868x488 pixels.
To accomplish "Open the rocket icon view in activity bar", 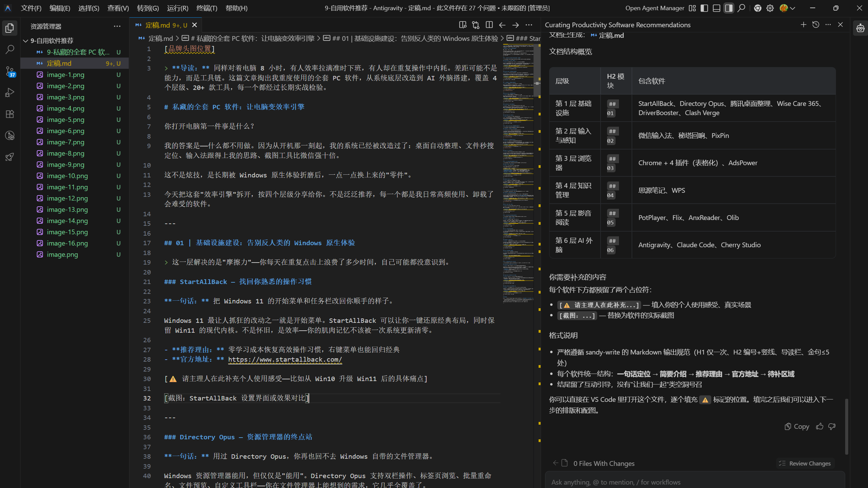I will [10, 157].
